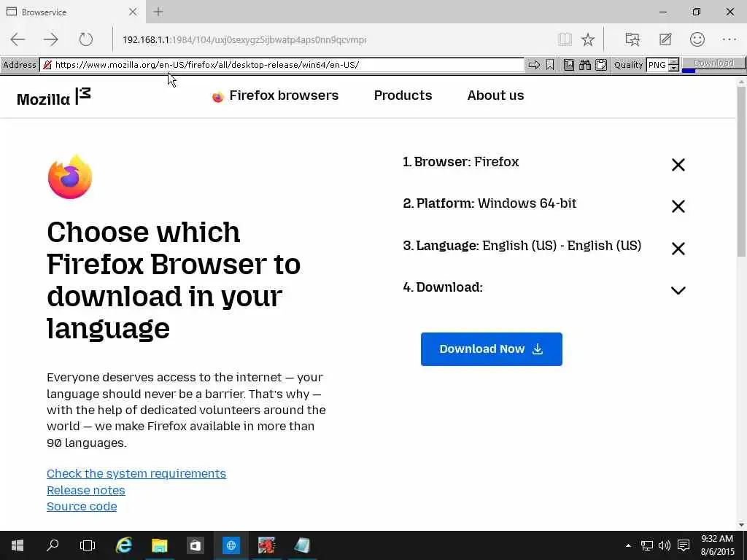747x560 pixels.
Task: Add page to favorites star
Action: [x=588, y=39]
